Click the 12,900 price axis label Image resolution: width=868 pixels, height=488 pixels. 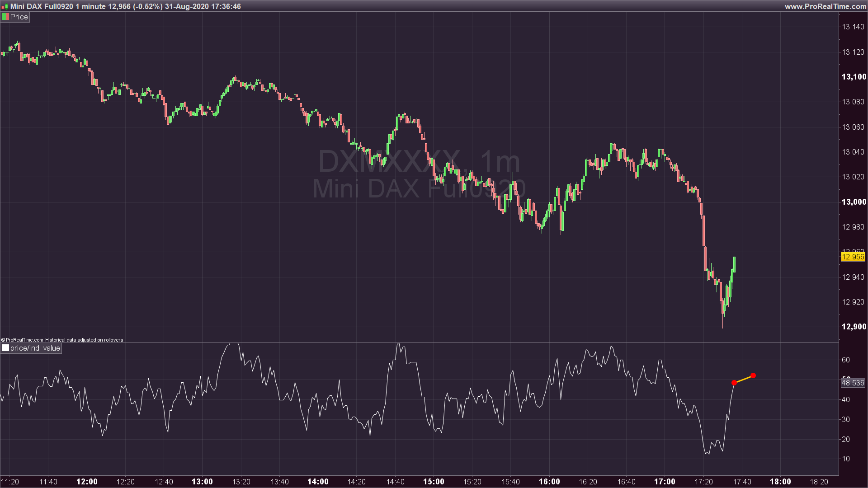coord(854,327)
